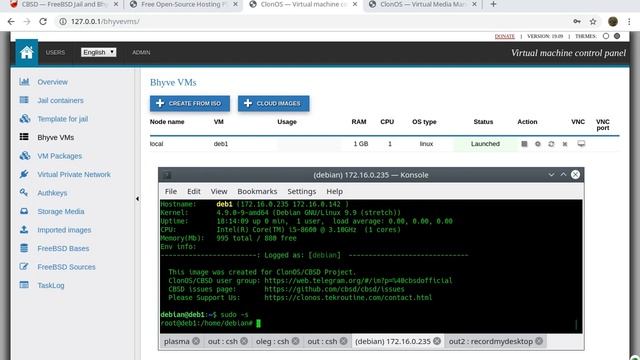Restart the deb1 VM with the refresh icon
This screenshot has height=360, width=640.
click(551, 144)
